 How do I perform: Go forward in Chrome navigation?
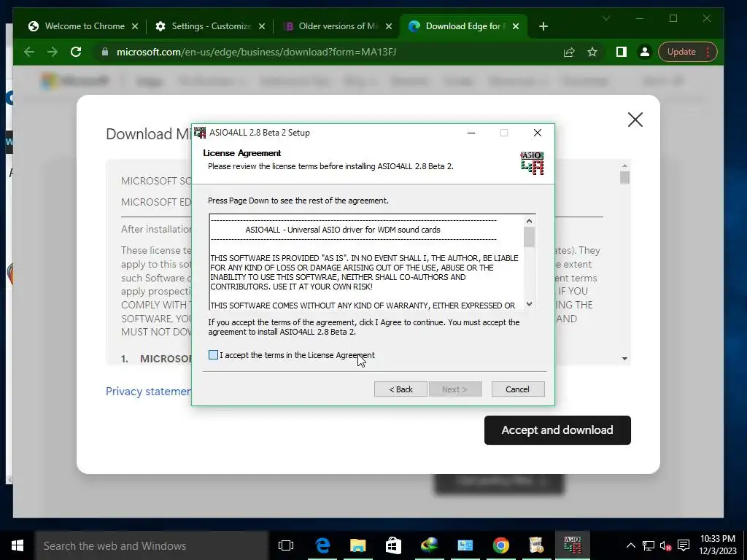tap(53, 52)
